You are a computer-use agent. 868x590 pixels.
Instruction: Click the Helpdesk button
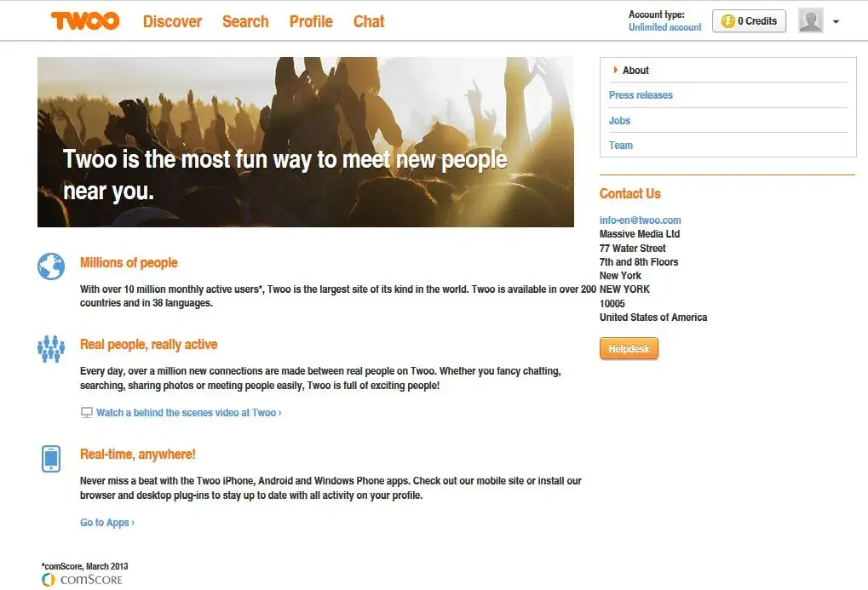point(629,349)
